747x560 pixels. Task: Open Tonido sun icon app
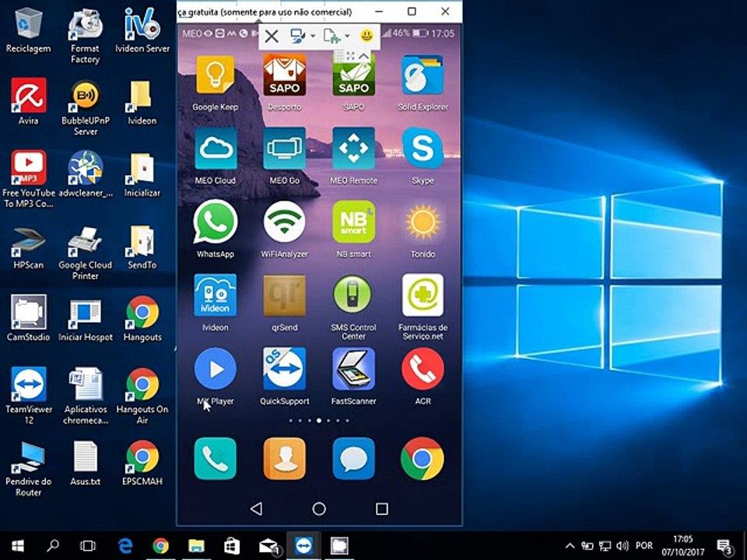423,222
